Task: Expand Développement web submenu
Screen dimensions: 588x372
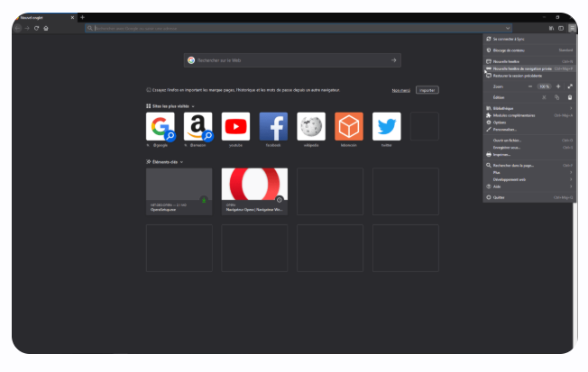Action: point(529,179)
